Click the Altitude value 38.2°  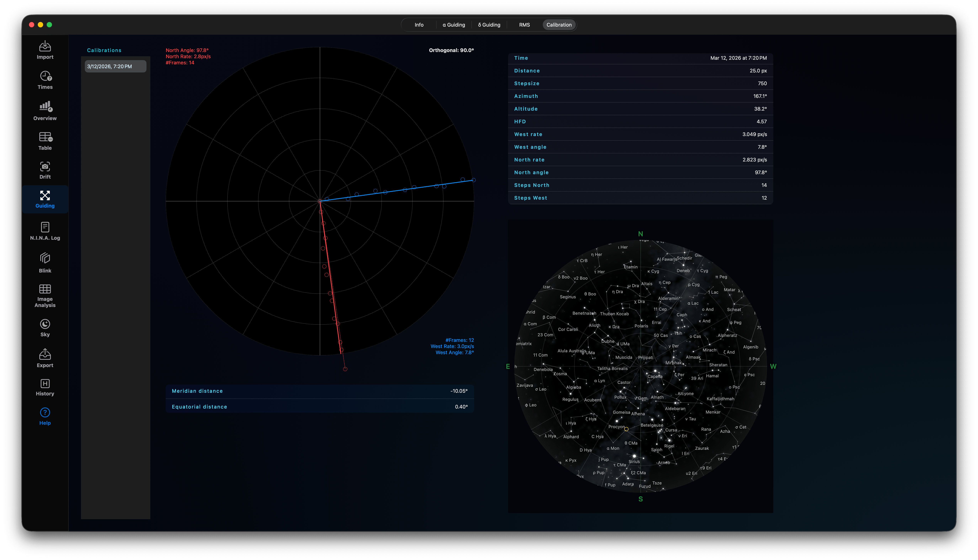760,109
